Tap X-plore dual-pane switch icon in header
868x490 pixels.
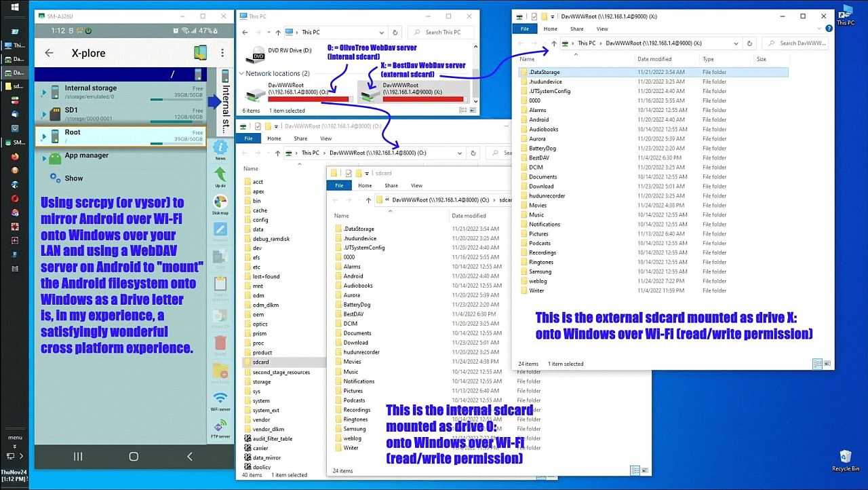click(x=199, y=52)
